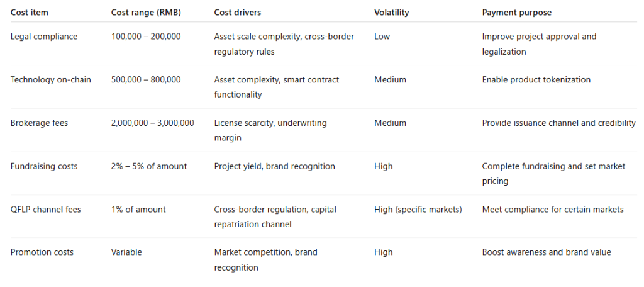The image size is (644, 287).
Task: Click the Payment purpose column header
Action: 516,13
